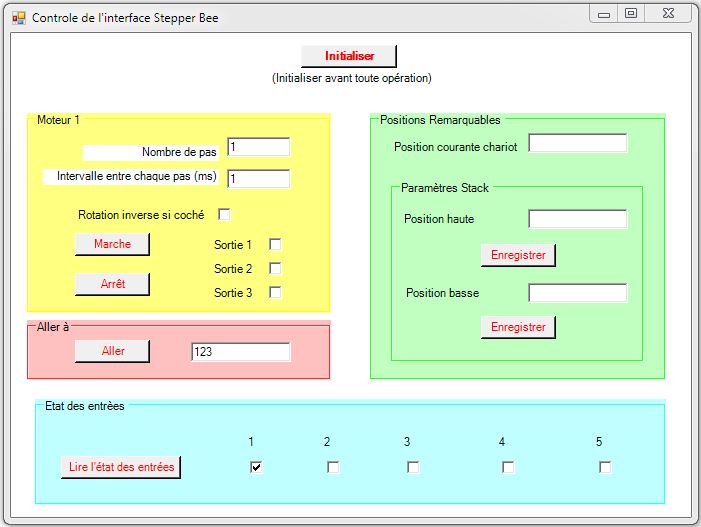Image resolution: width=701 pixels, height=527 pixels.
Task: Click the Position haute text field
Action: (577, 219)
